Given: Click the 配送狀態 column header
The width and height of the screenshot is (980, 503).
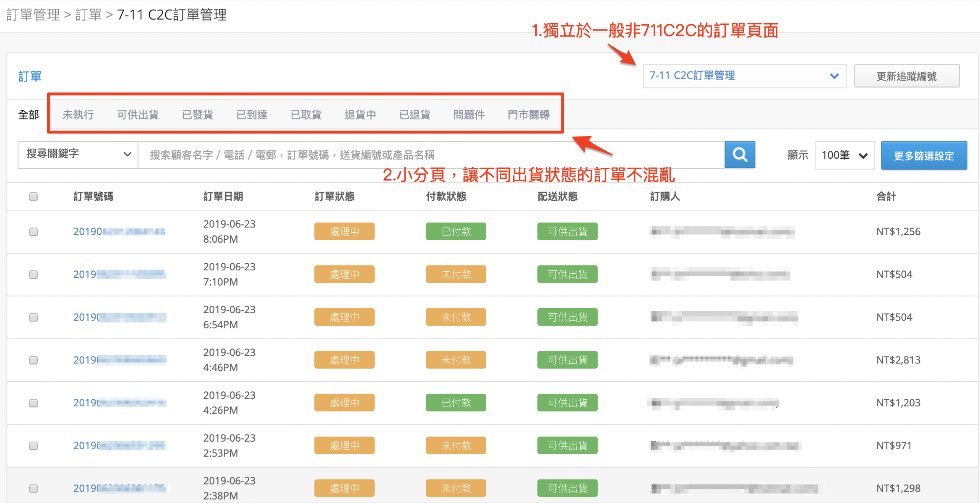Looking at the screenshot, I should pyautogui.click(x=558, y=196).
